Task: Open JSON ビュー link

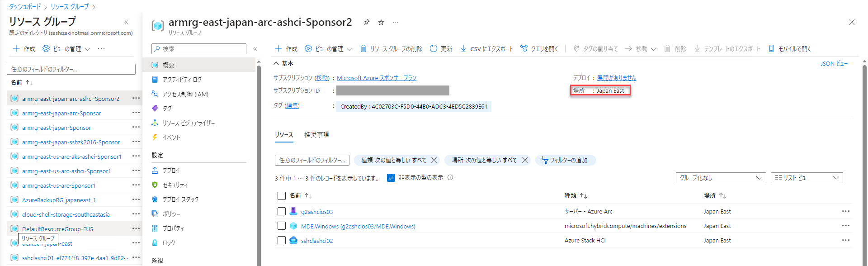Action: 834,63
